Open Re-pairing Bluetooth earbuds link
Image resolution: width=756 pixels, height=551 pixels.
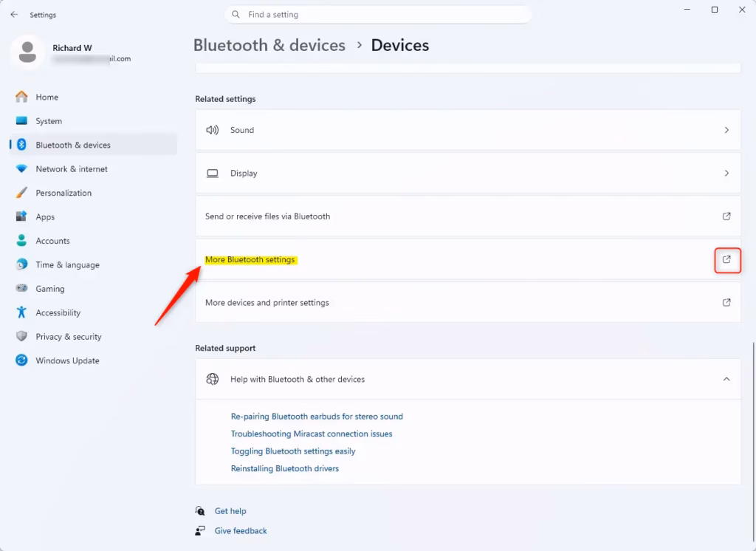pos(317,417)
